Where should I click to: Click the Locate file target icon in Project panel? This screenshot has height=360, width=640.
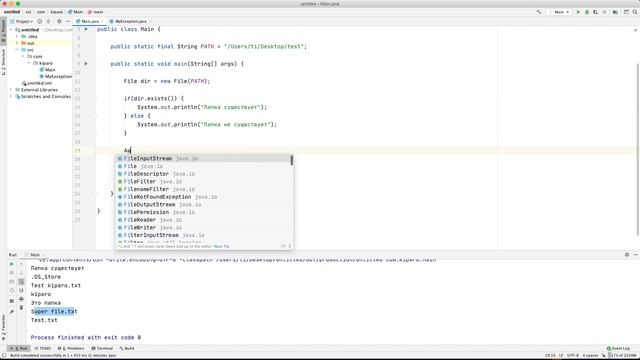(x=40, y=21)
